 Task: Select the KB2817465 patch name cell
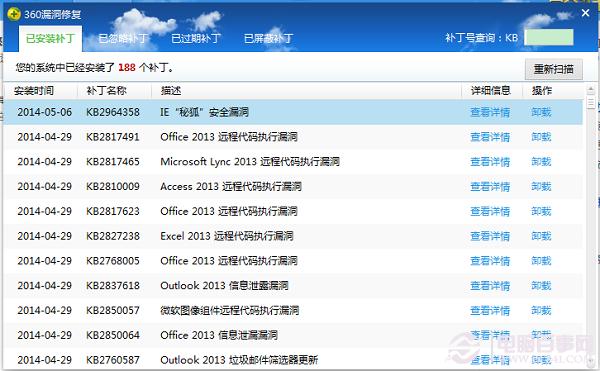coord(113,162)
